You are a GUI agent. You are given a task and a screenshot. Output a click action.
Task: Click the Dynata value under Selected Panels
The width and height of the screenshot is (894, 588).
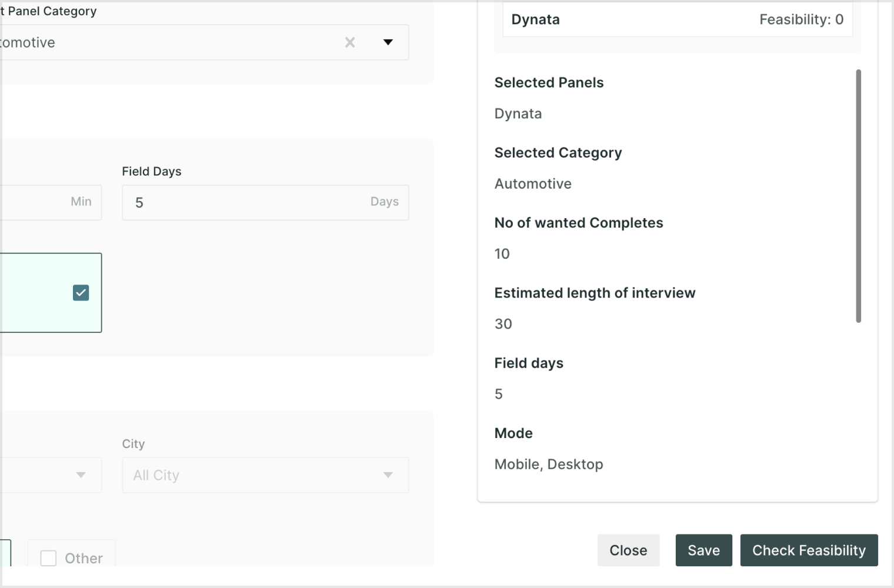pyautogui.click(x=518, y=113)
